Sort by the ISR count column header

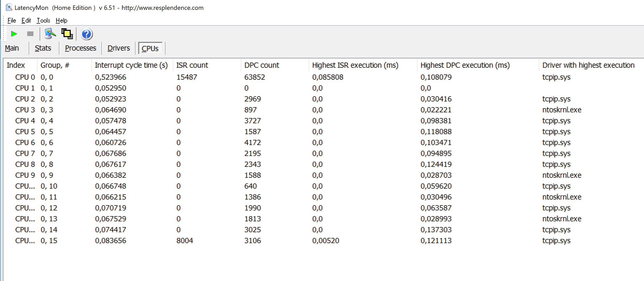(192, 65)
